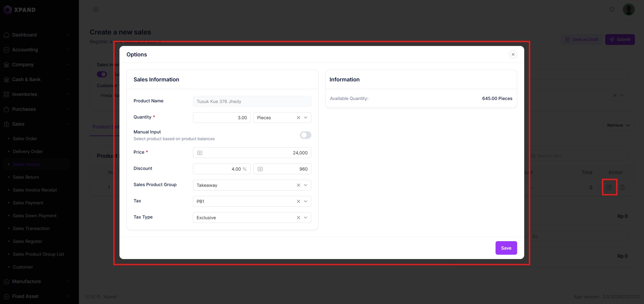Open the notification bell icon
The height and width of the screenshot is (304, 644).
tap(612, 9)
